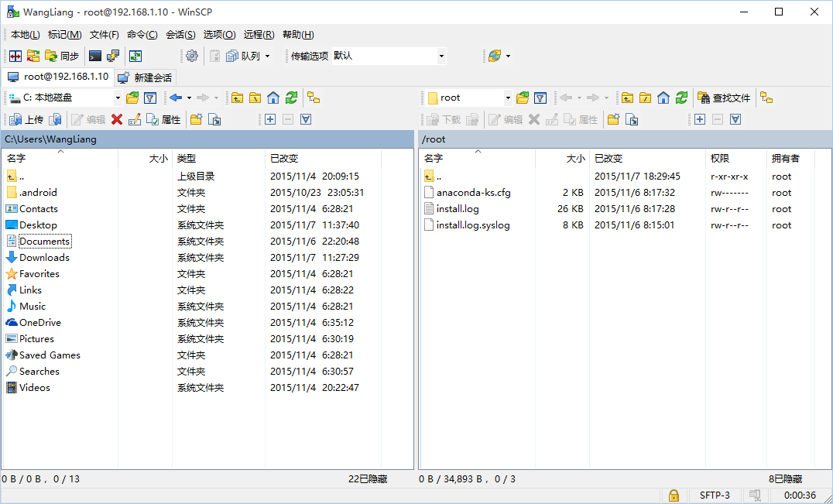
Task: Open the 帮助(H) menu
Action: 298,35
